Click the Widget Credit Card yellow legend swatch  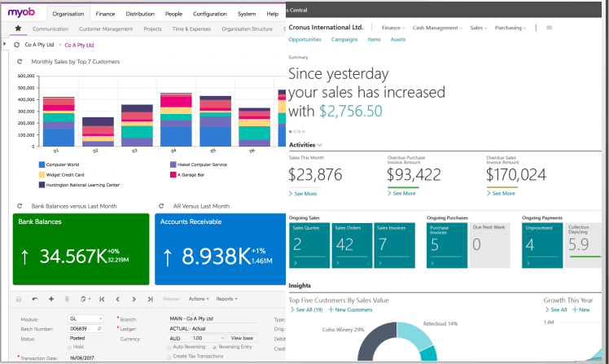click(x=42, y=175)
